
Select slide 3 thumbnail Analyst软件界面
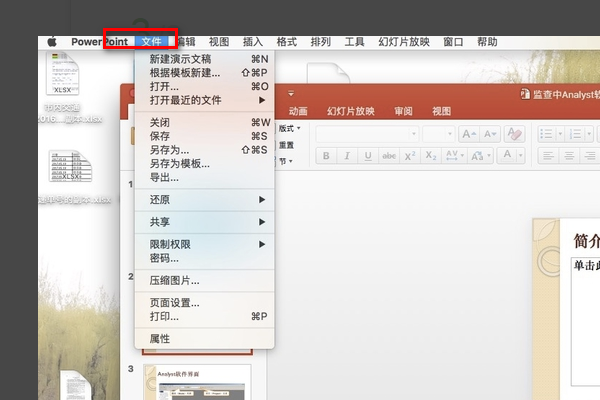click(x=197, y=382)
